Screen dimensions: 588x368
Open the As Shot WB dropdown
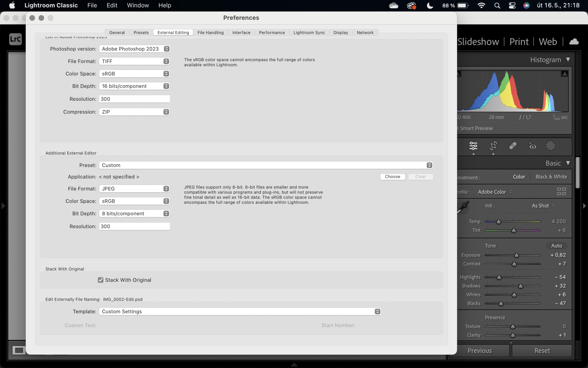point(543,206)
